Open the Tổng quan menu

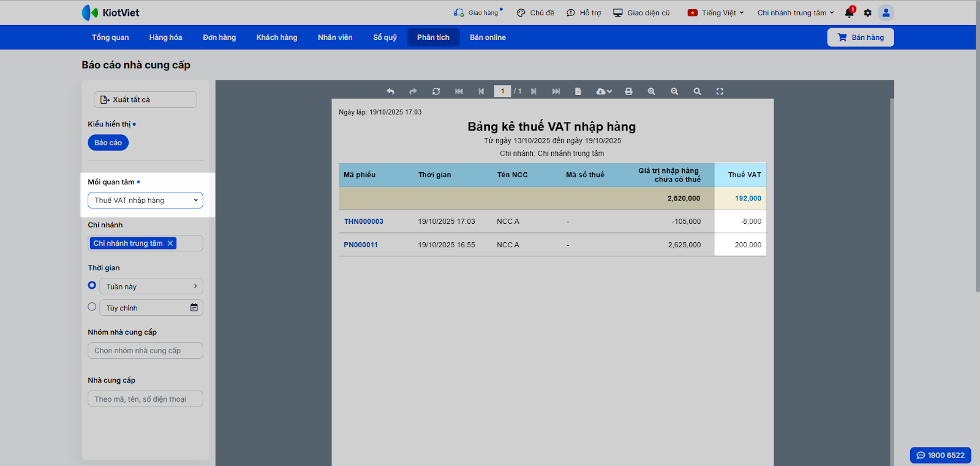point(110,37)
